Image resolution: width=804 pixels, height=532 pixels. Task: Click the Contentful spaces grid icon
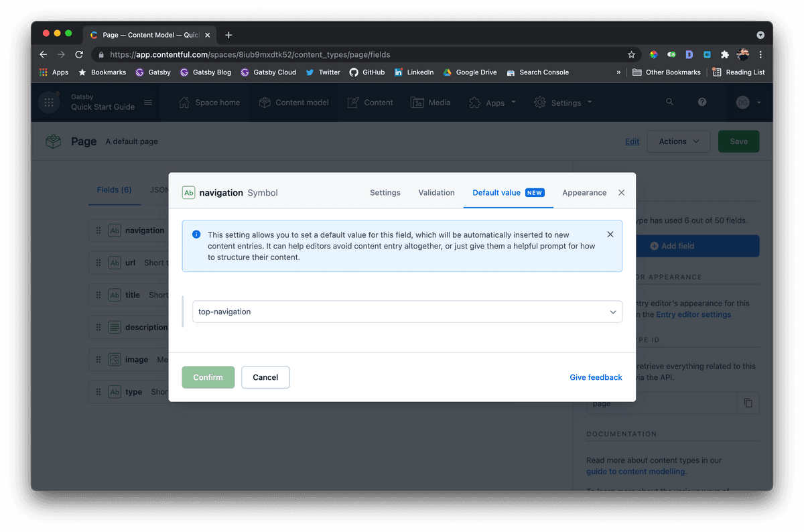coord(48,102)
